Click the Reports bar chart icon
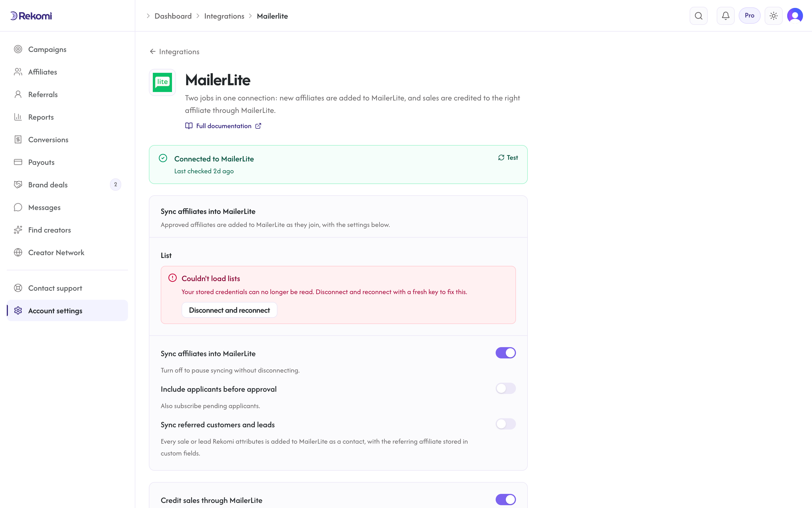Image resolution: width=812 pixels, height=508 pixels. (x=18, y=117)
